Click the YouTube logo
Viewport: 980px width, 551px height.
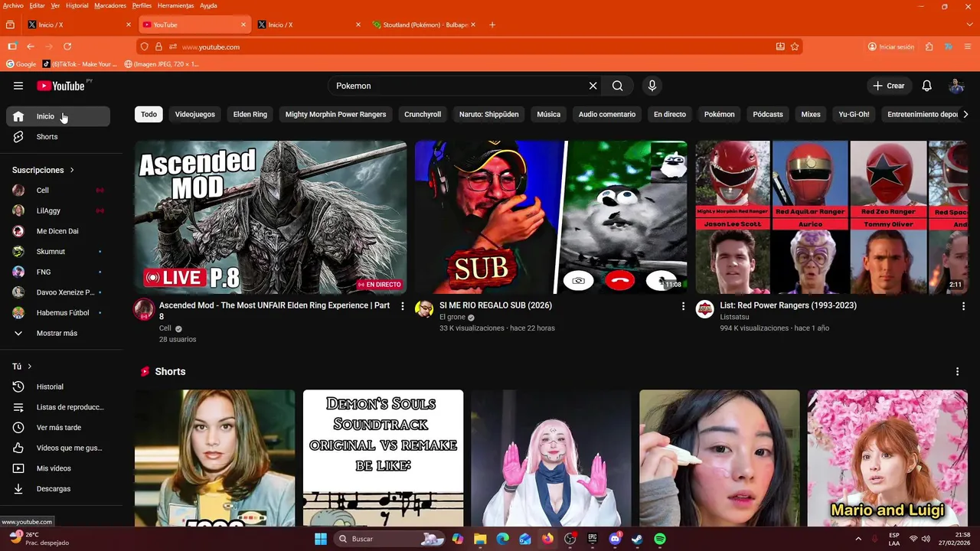(x=60, y=86)
